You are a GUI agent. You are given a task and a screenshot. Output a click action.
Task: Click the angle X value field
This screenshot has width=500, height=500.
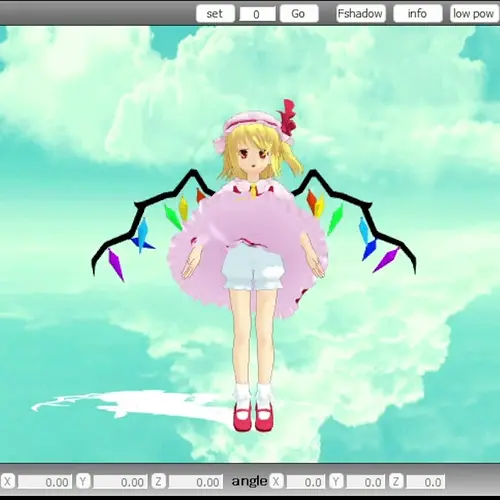[x=306, y=482]
